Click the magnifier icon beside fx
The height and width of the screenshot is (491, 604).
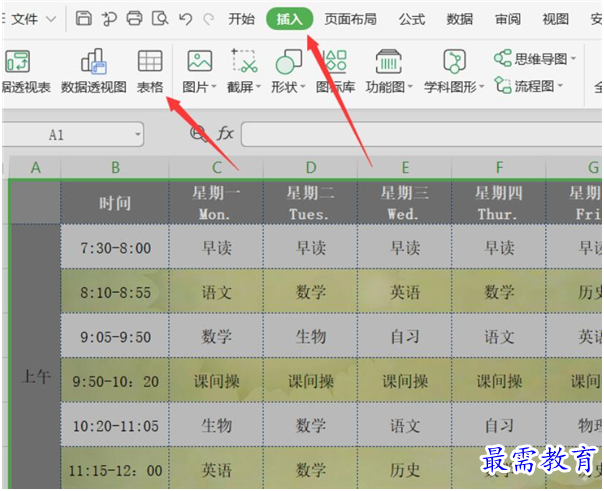(199, 134)
